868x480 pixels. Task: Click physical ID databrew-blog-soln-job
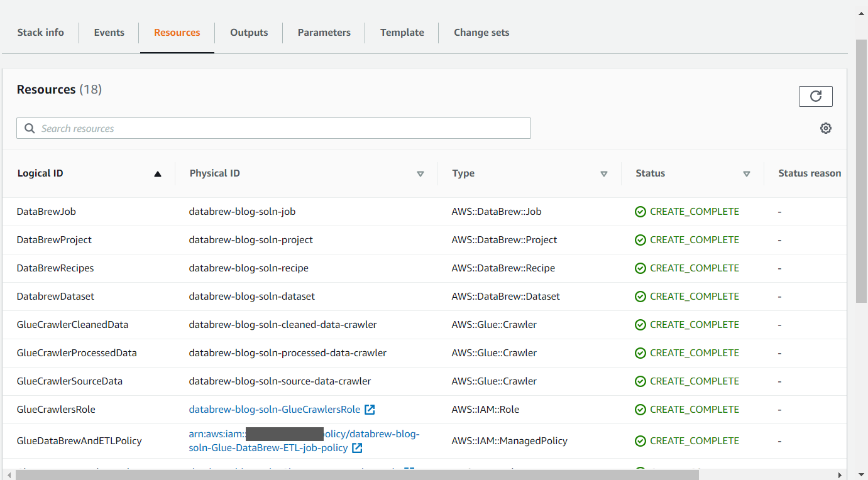pyautogui.click(x=242, y=212)
